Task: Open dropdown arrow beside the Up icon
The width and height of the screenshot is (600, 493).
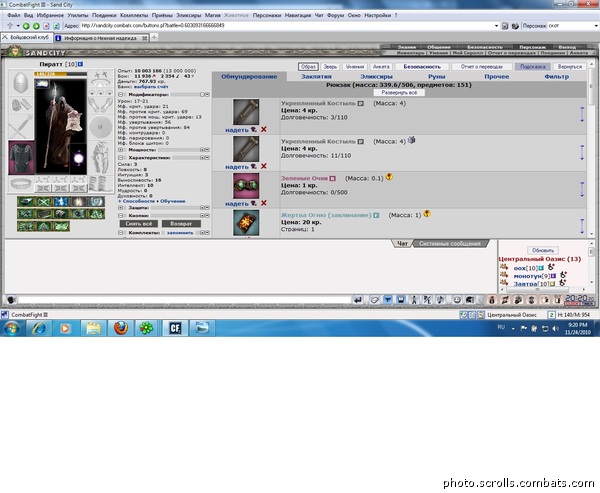Action: [x=18, y=26]
